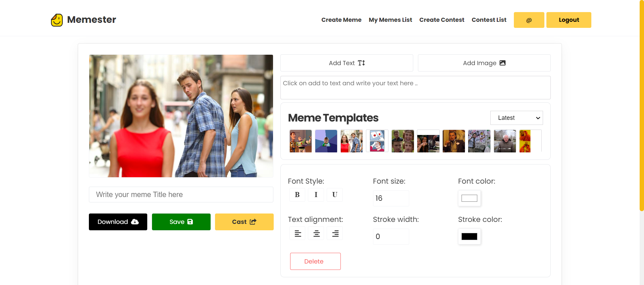Toggle underline font style
644x285 pixels.
point(335,195)
